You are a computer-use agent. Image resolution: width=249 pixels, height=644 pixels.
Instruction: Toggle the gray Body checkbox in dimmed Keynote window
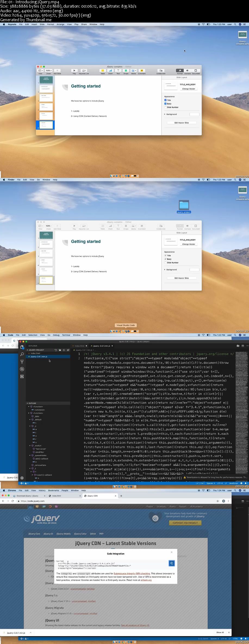click(165, 259)
